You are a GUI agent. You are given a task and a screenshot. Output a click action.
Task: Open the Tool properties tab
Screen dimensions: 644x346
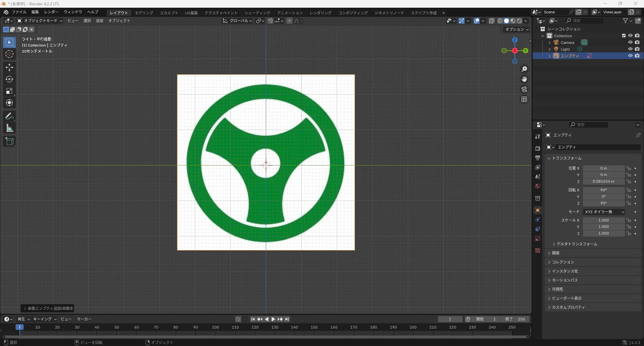tap(538, 136)
